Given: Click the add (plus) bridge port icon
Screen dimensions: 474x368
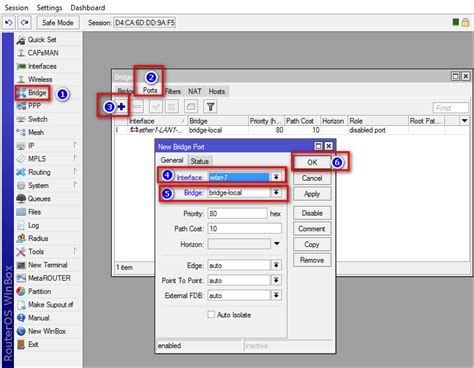Looking at the screenshot, I should [121, 107].
